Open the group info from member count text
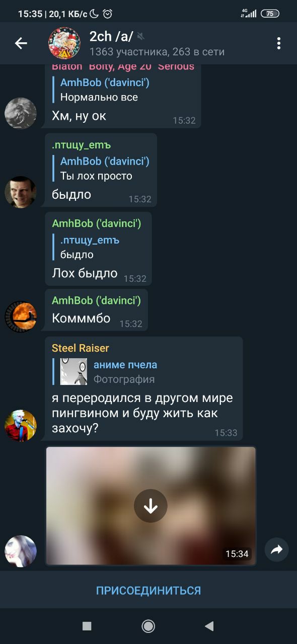297x644 pixels. click(157, 52)
